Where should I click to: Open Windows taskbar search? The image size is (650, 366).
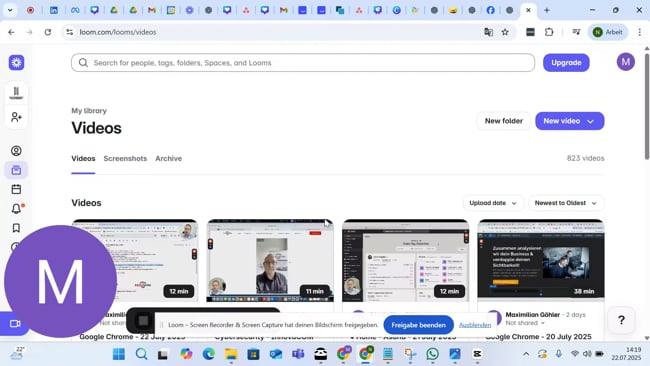pyautogui.click(x=141, y=354)
